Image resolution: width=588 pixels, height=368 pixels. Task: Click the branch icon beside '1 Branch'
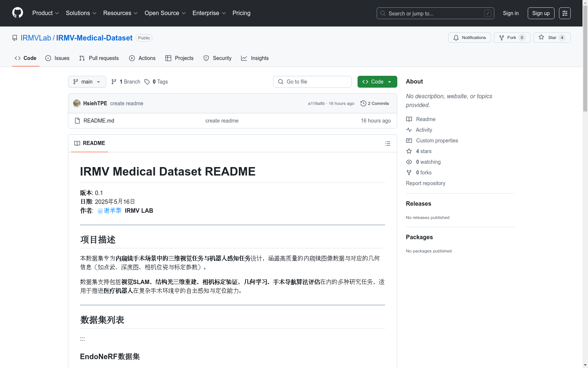pos(114,82)
